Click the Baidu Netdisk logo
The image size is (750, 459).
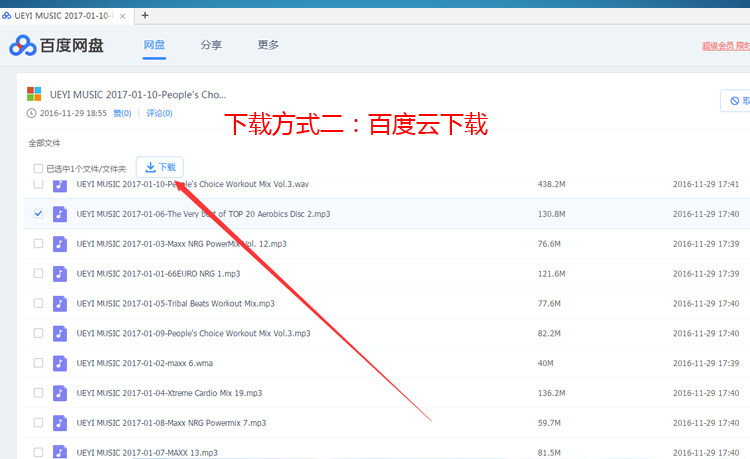pyautogui.click(x=56, y=45)
